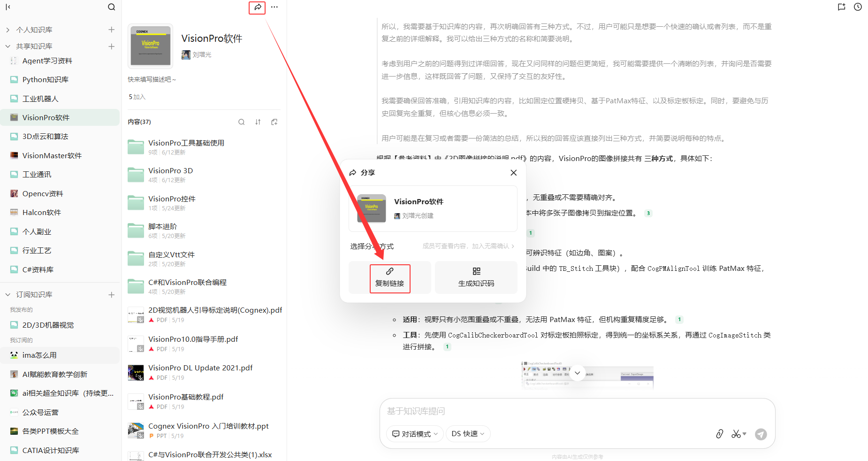The width and height of the screenshot is (868, 461).
Task: Open VisionPro工具基础使用 folder
Action: tap(205, 147)
